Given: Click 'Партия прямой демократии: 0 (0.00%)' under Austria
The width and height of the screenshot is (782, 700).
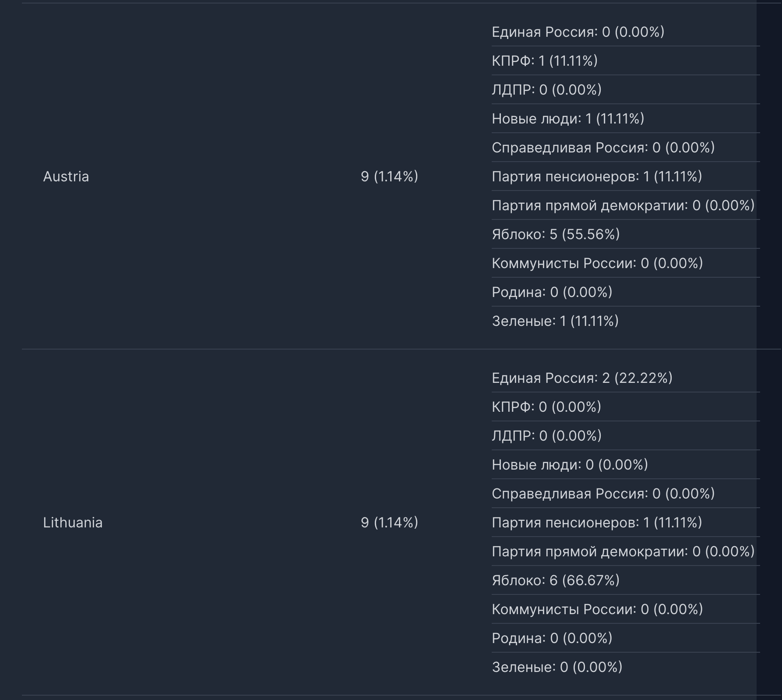Looking at the screenshot, I should 623,205.
